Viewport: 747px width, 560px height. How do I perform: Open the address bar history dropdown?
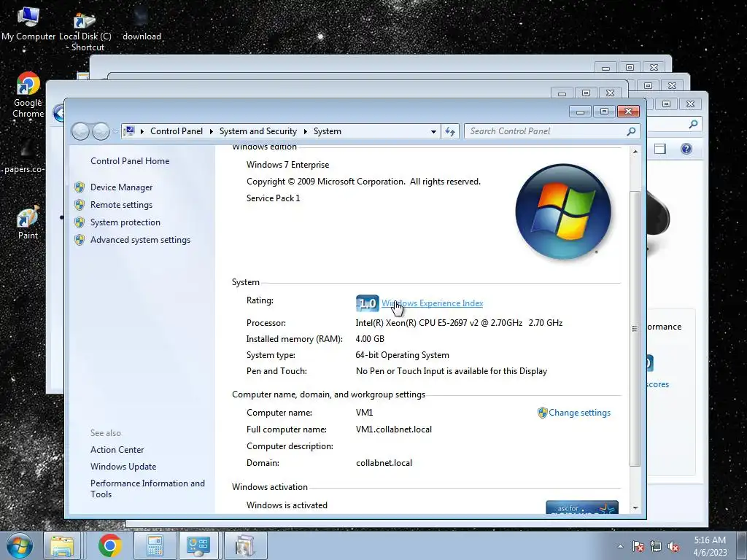tap(433, 131)
